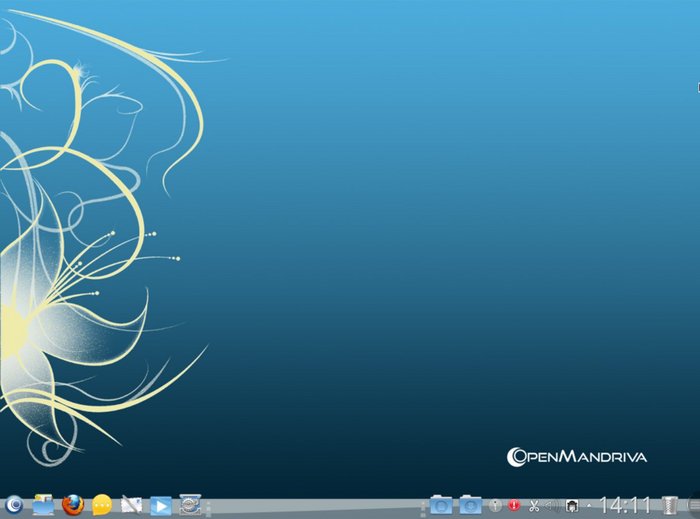Launch the yellow chat bubble messenger
The height and width of the screenshot is (519, 700).
click(x=101, y=506)
